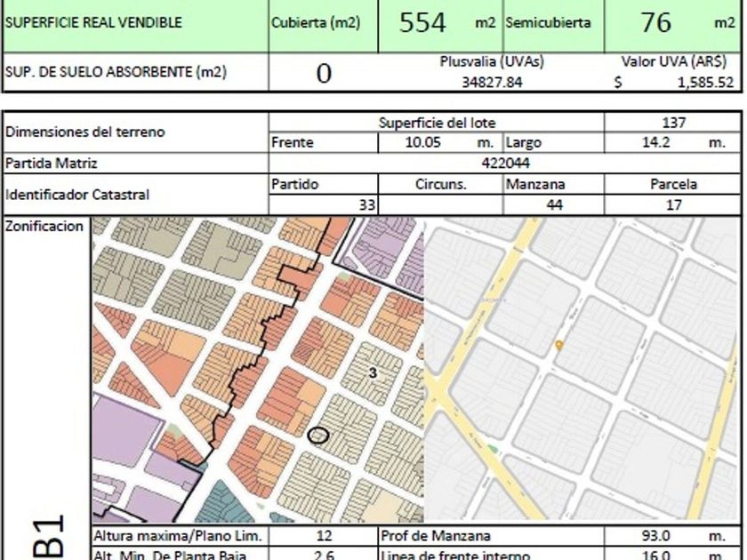
Task: Click the black circle marker on zoning map
Action: [x=318, y=436]
